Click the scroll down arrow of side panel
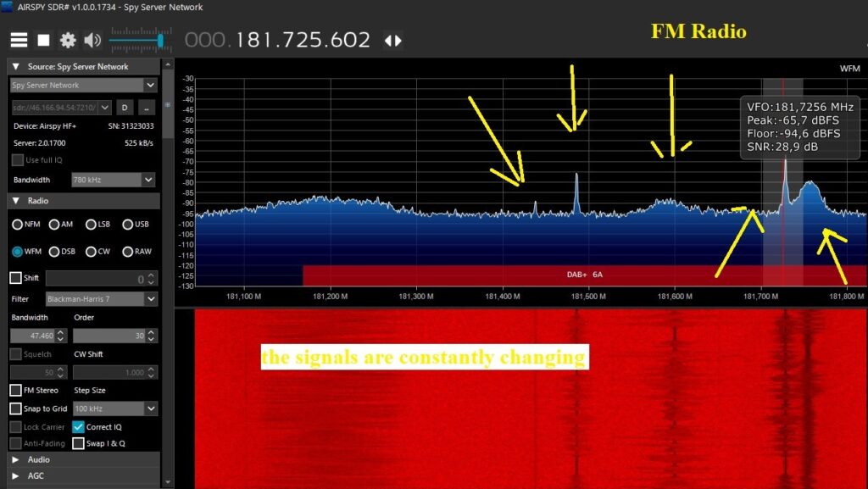868x489 pixels. click(167, 481)
